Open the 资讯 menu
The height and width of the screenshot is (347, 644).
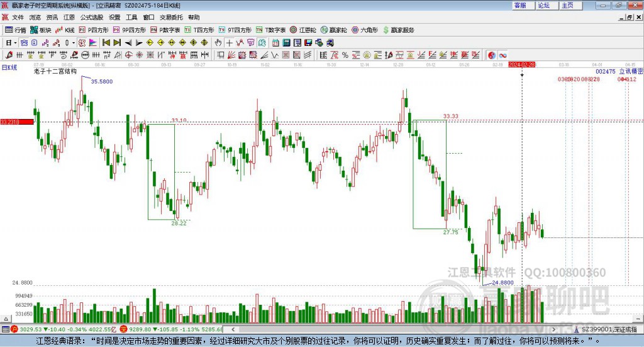click(x=52, y=17)
